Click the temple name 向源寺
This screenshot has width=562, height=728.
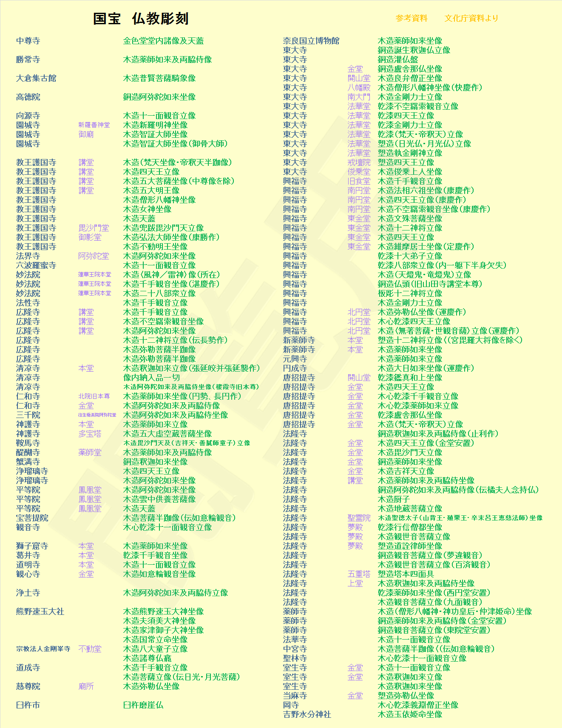click(x=28, y=116)
